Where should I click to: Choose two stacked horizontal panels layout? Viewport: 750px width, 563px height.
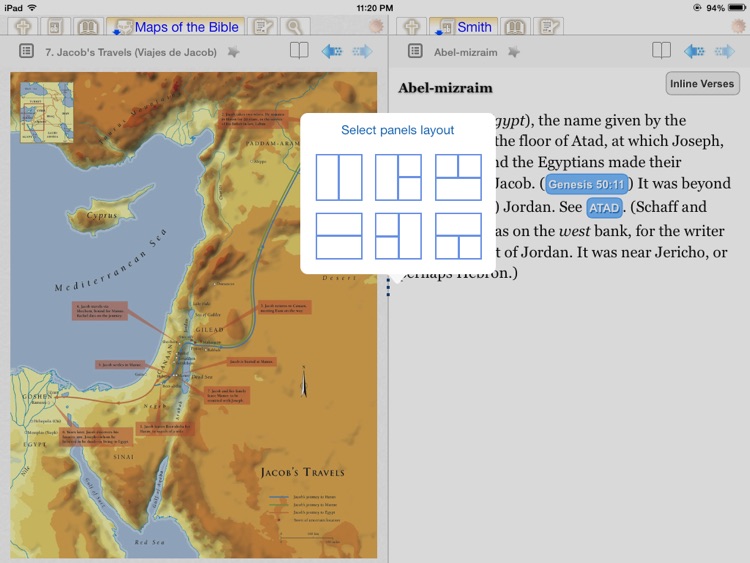click(x=339, y=236)
